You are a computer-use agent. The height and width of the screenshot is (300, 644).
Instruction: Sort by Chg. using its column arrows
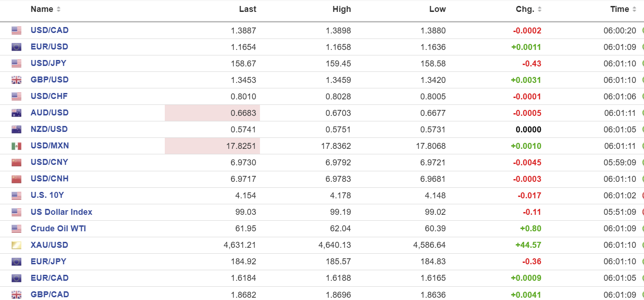point(540,10)
